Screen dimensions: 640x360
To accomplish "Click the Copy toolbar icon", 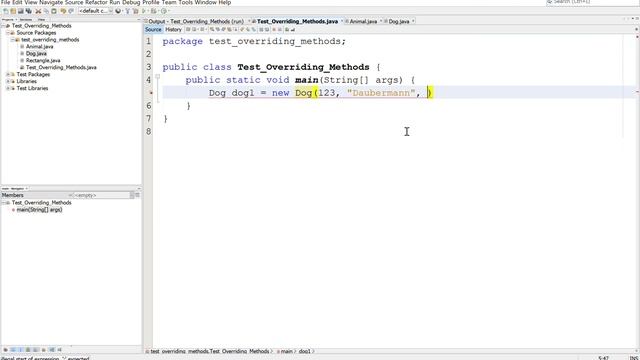I will pyautogui.click(x=47, y=11).
